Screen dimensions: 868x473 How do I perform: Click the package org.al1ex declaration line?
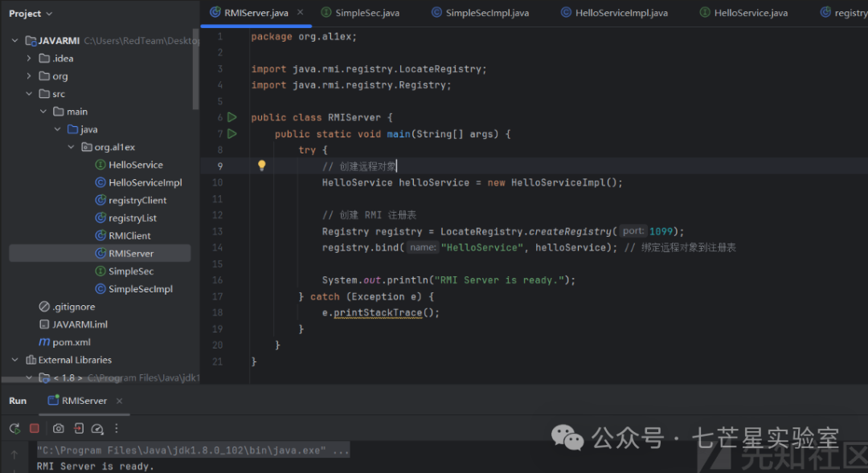(304, 36)
